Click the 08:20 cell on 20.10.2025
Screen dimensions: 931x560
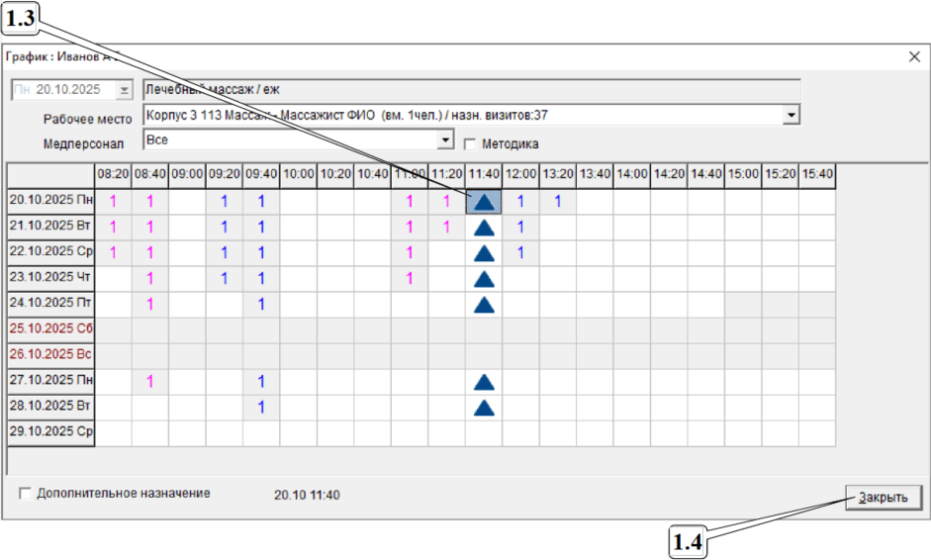tap(113, 202)
